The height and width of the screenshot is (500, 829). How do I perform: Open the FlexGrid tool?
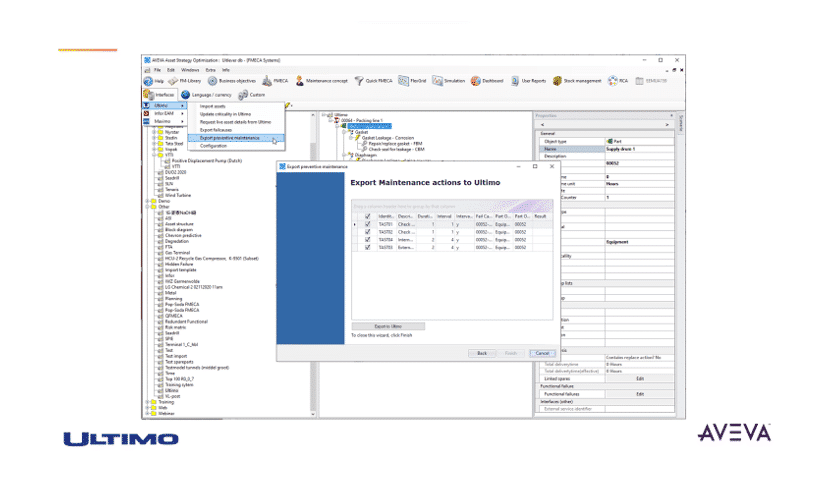pyautogui.click(x=412, y=81)
